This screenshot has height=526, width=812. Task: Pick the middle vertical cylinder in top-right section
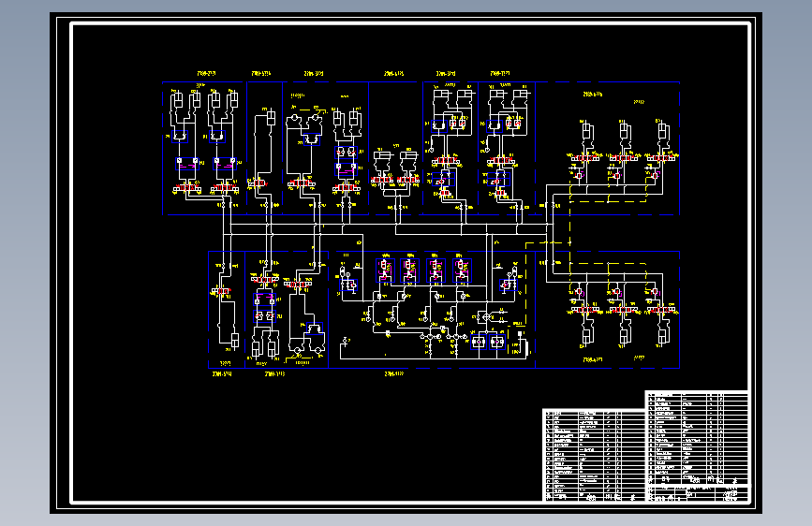(625, 130)
